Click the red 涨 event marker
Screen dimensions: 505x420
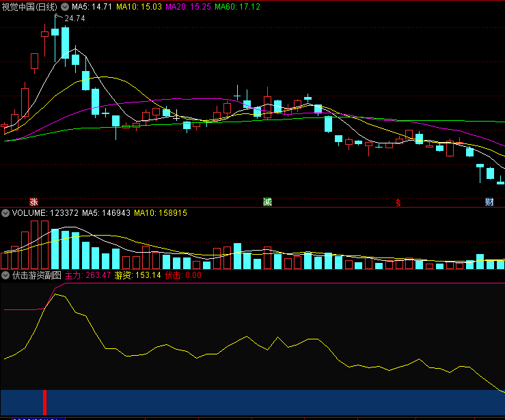[x=33, y=201]
